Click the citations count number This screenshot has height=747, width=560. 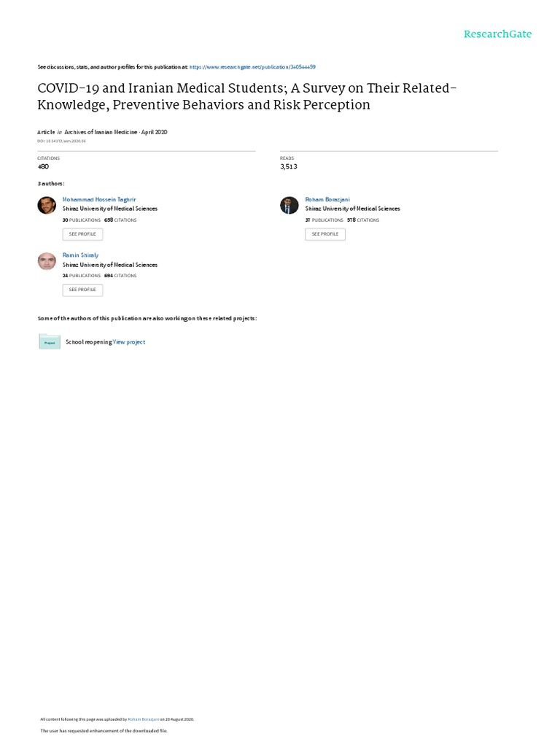pos(43,166)
